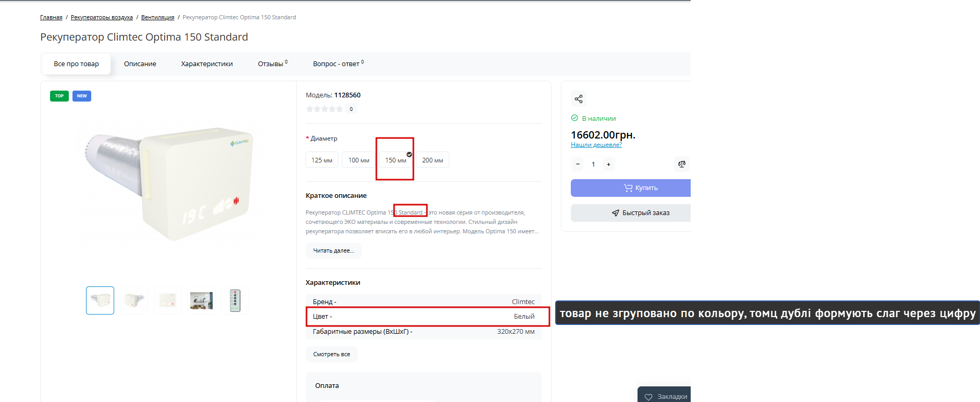Expand description with Читать далее...

(x=334, y=250)
